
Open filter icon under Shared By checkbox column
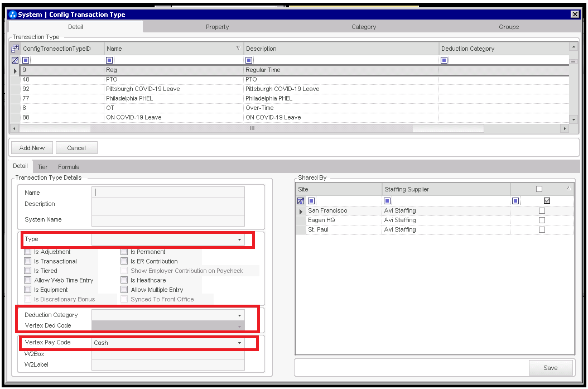[x=515, y=201]
